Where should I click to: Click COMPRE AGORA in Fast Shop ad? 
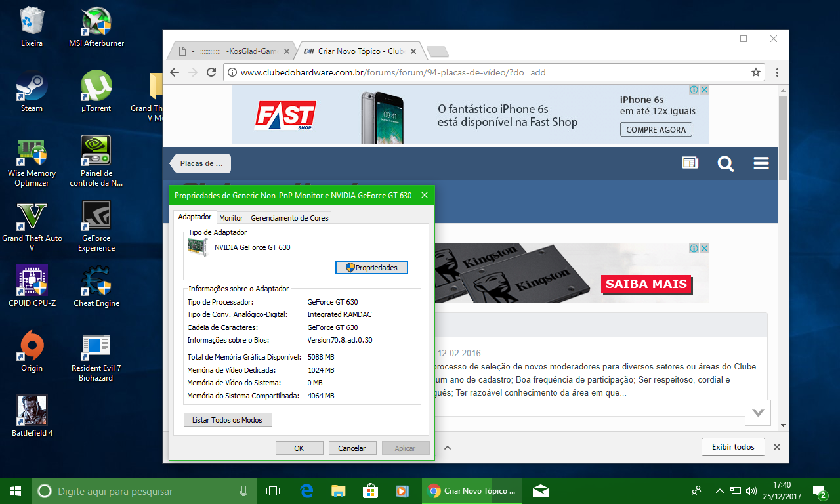(656, 130)
